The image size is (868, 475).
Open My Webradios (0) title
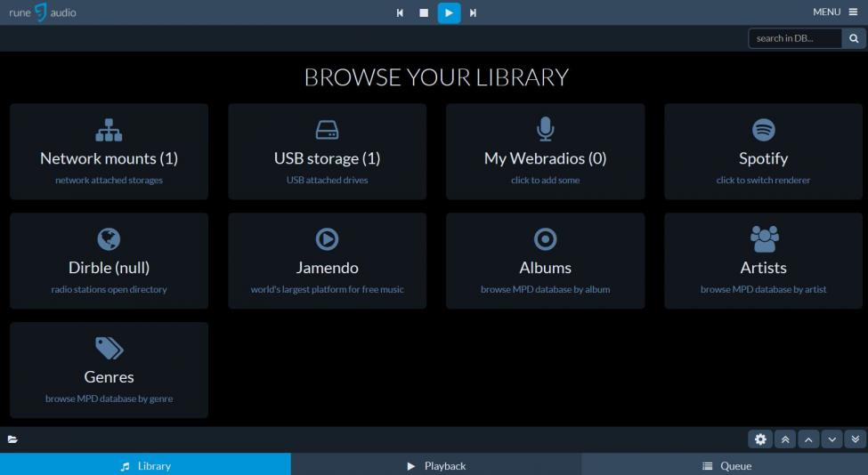[545, 158]
